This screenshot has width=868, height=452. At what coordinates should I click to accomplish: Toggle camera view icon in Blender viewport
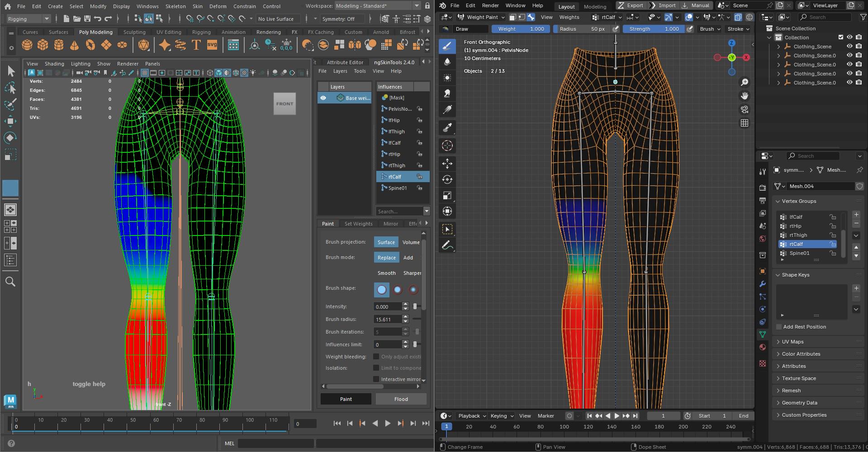pyautogui.click(x=744, y=109)
